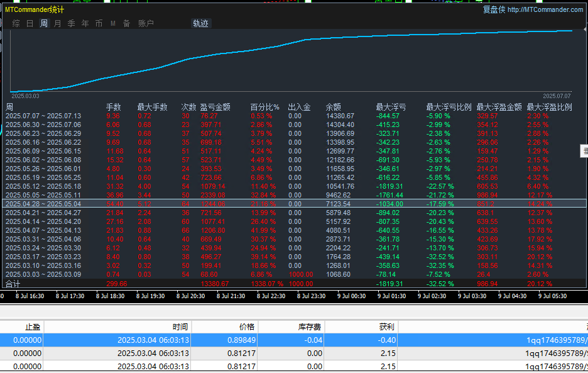Select week row 2025.05.05 ~ 2025.05.11
The width and height of the screenshot is (588, 373).
click(294, 195)
